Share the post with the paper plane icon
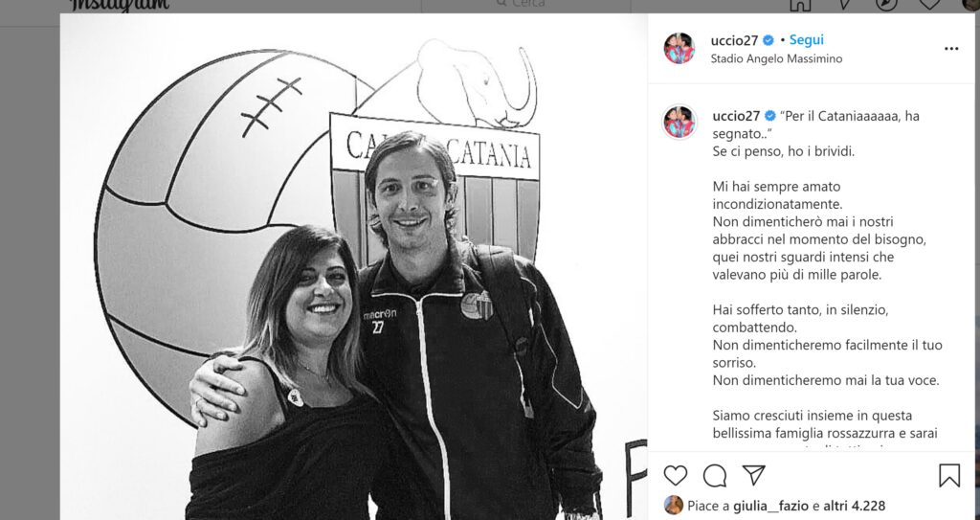Image resolution: width=980 pixels, height=520 pixels. (754, 475)
